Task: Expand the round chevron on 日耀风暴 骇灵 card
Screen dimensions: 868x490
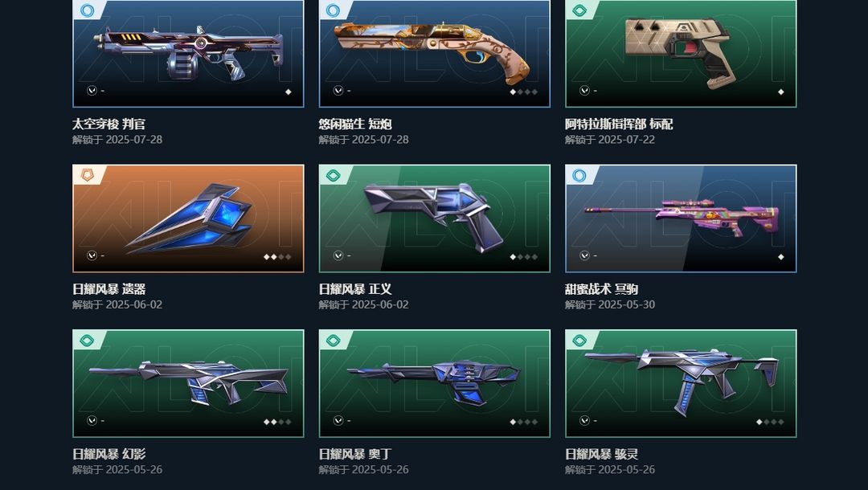Action: point(584,420)
